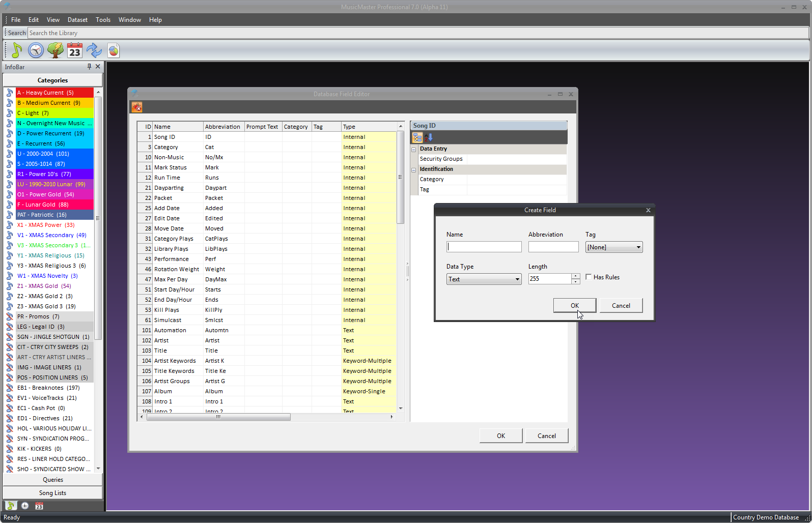Select the Artist Keywords field row
Viewport: 812px width, 523px height.
point(267,361)
